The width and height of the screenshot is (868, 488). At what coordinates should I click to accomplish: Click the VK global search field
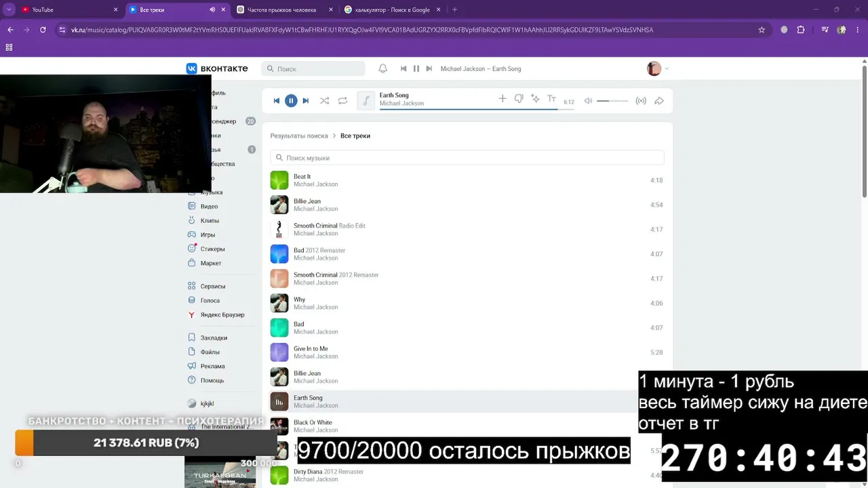(313, 68)
